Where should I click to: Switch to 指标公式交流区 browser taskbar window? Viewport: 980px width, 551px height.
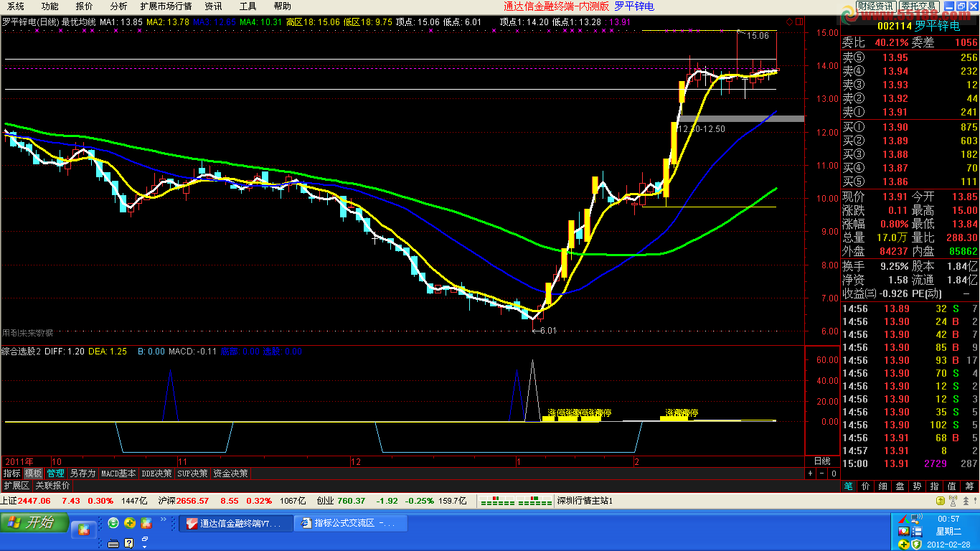(x=351, y=524)
